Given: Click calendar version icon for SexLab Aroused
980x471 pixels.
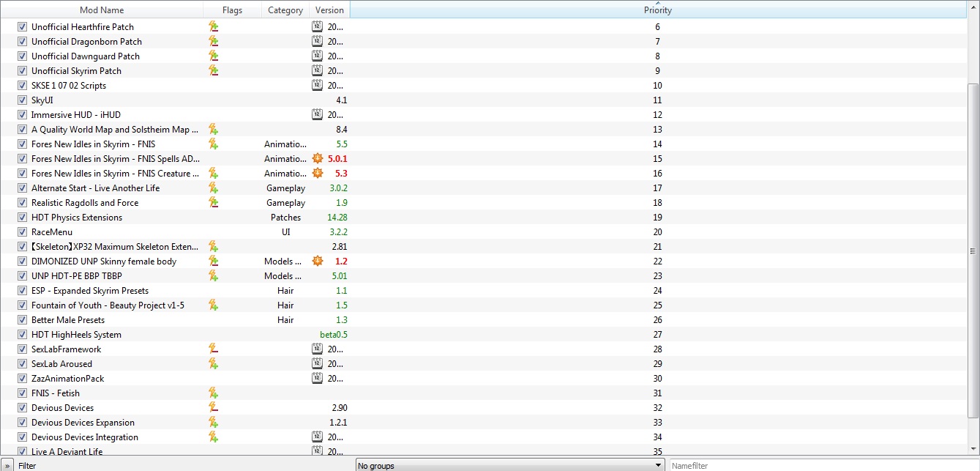Looking at the screenshot, I should pyautogui.click(x=317, y=363).
